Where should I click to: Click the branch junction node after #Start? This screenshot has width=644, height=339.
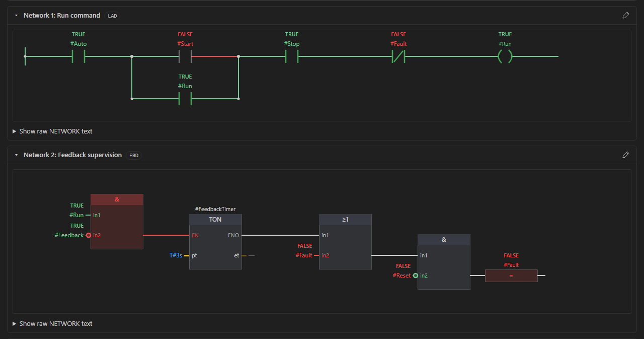[x=238, y=56]
